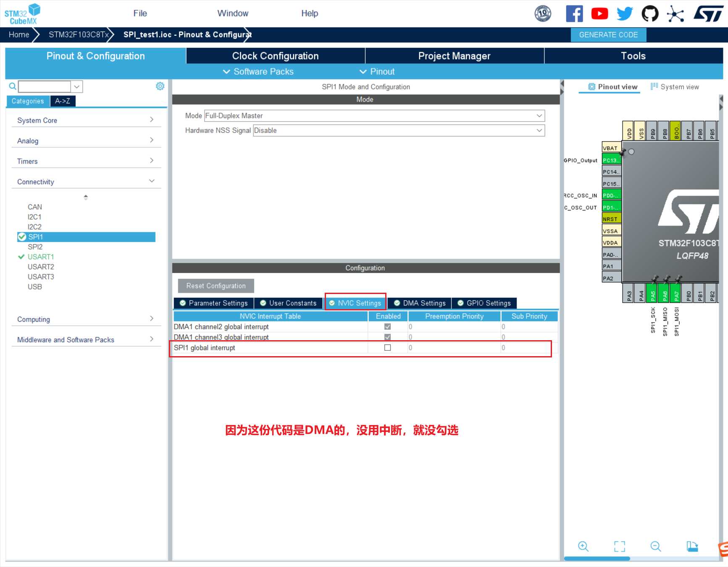Open the Twitter icon
Screen dimensions: 728x567
coord(625,13)
